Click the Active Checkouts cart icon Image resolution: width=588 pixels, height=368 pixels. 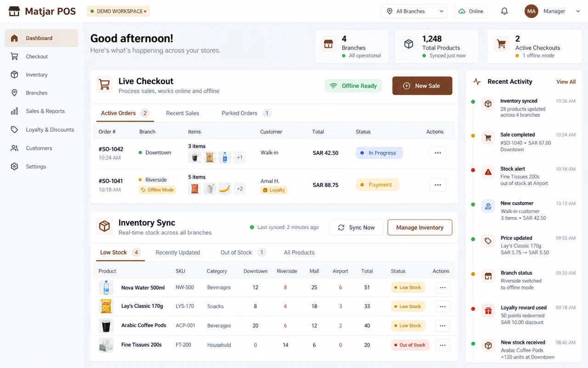501,44
